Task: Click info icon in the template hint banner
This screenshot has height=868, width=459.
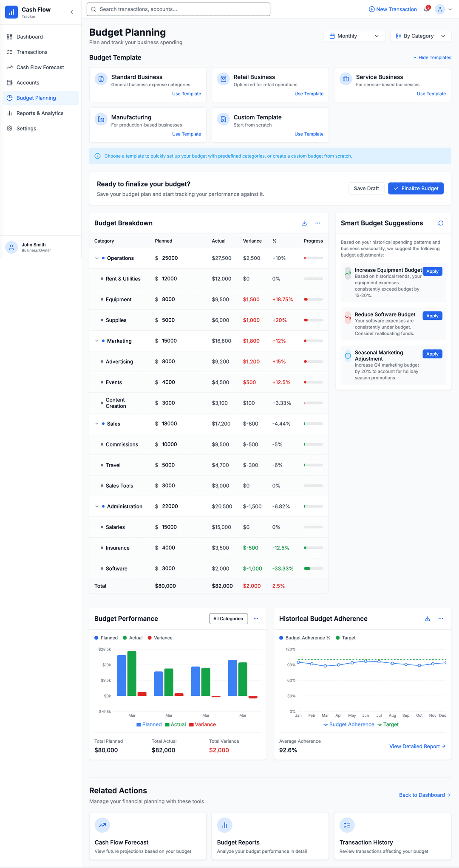Action: pos(97,156)
